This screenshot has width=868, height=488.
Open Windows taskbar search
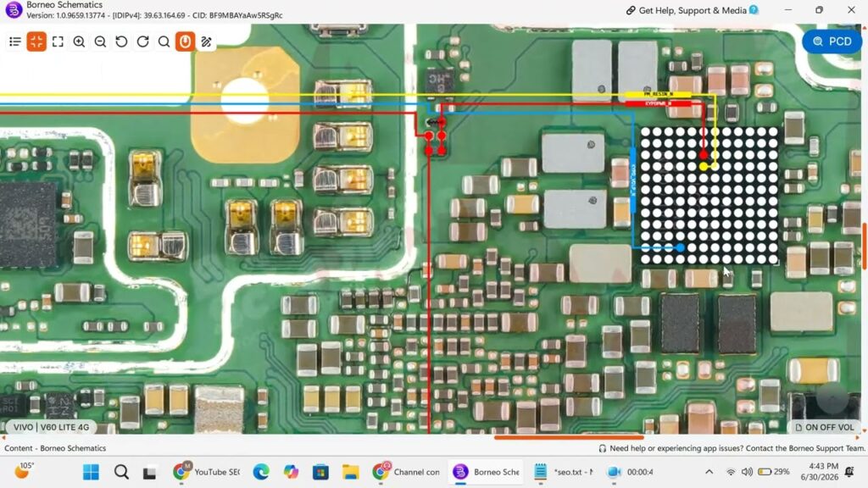click(121, 472)
